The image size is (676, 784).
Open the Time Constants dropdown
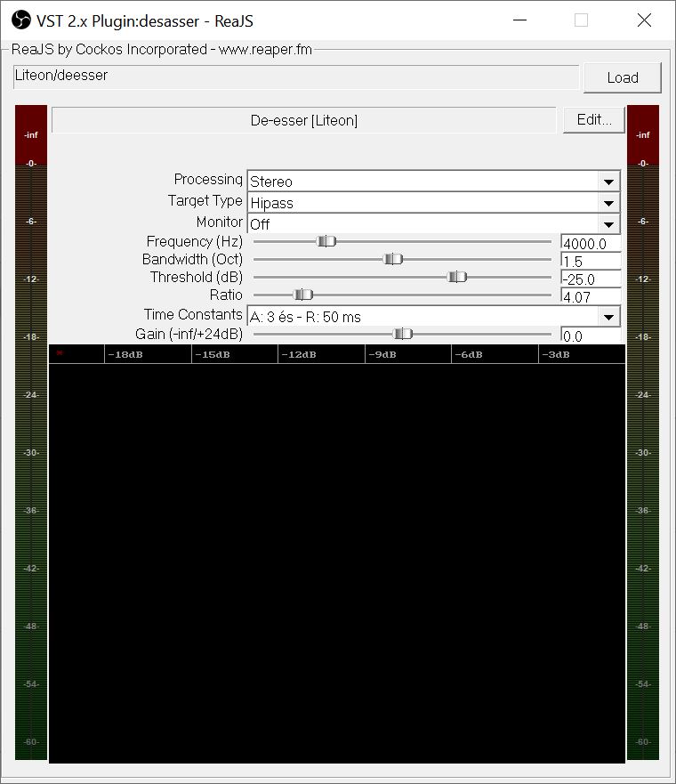608,317
